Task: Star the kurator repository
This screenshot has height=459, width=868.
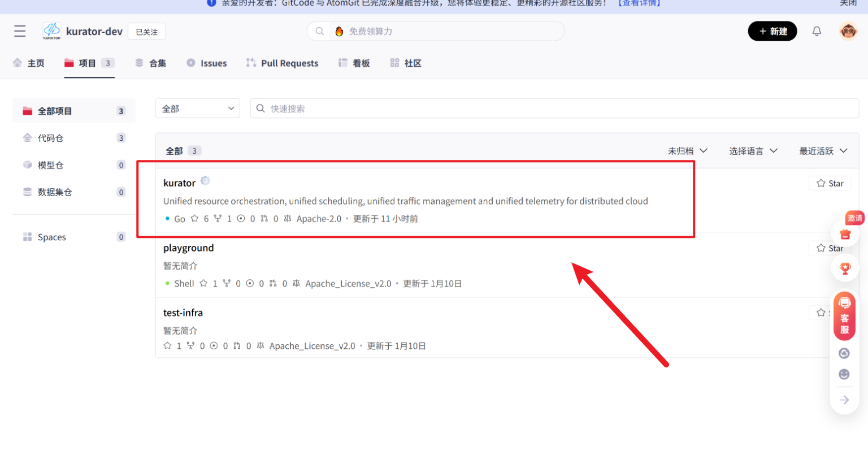Action: pos(830,183)
